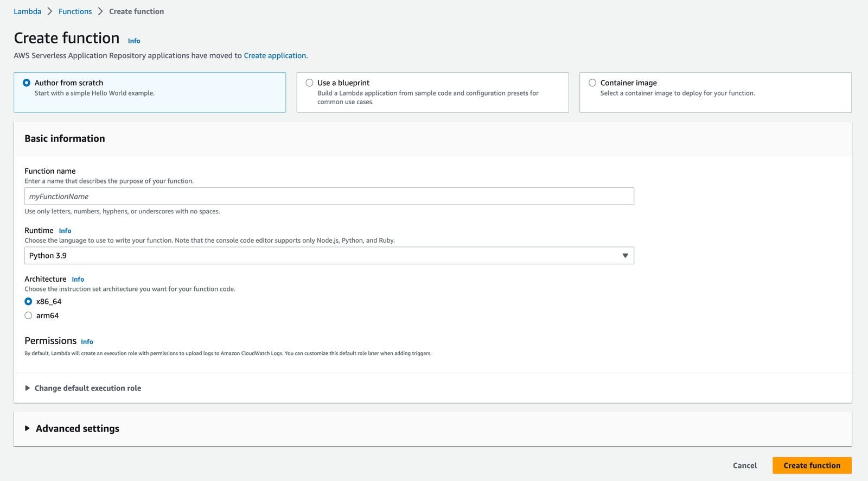The image size is (868, 481).
Task: Select the Container image option
Action: coord(592,83)
